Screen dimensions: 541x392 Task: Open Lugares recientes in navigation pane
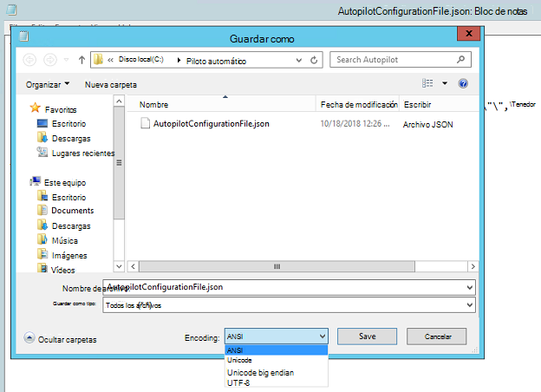tap(83, 154)
